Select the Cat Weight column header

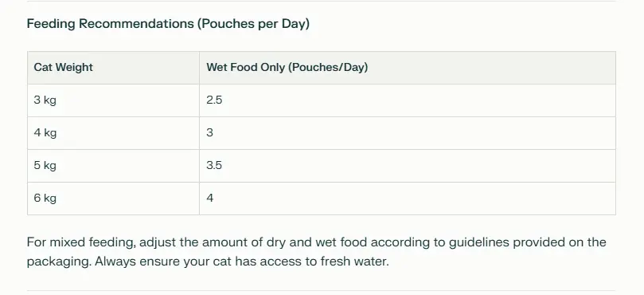coord(113,68)
